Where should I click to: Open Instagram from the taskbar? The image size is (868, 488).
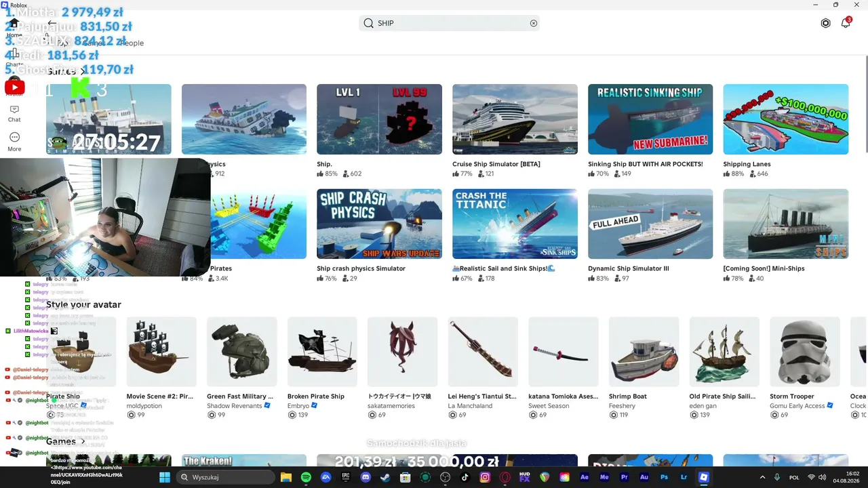tap(485, 477)
